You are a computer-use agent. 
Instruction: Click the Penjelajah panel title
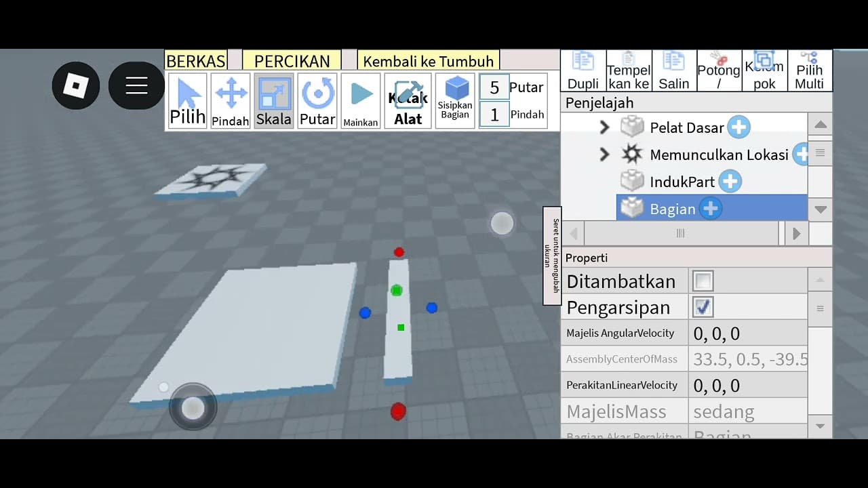(599, 103)
